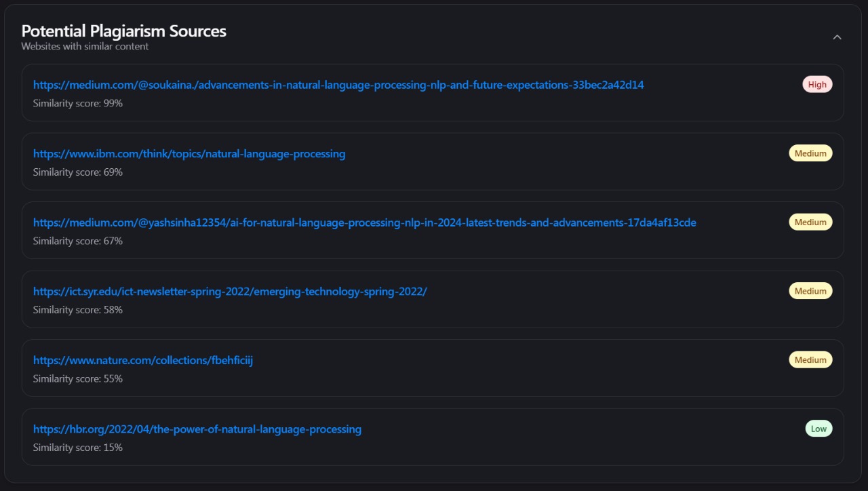Click the Potential Plagiarism Sources heading
Screen dimensions: 868x491
pos(123,31)
